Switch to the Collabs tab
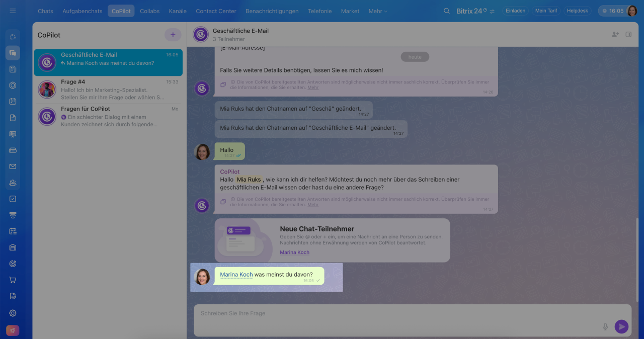Viewport: 644px width, 339px height. [x=149, y=11]
